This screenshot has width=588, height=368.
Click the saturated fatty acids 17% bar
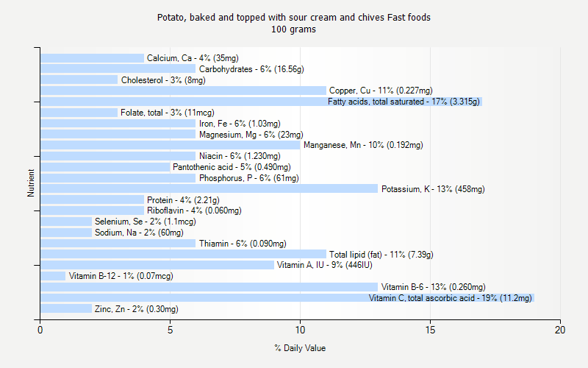pos(262,102)
